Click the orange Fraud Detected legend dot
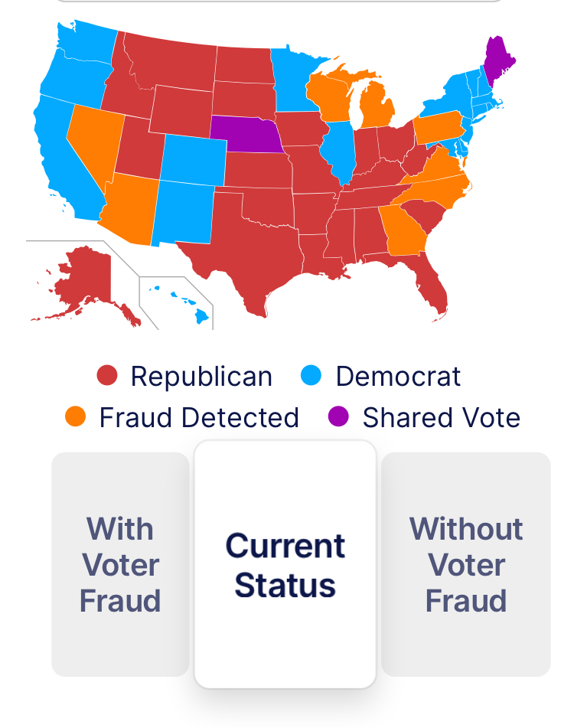Screen dimensions: 574x728 coord(76,416)
